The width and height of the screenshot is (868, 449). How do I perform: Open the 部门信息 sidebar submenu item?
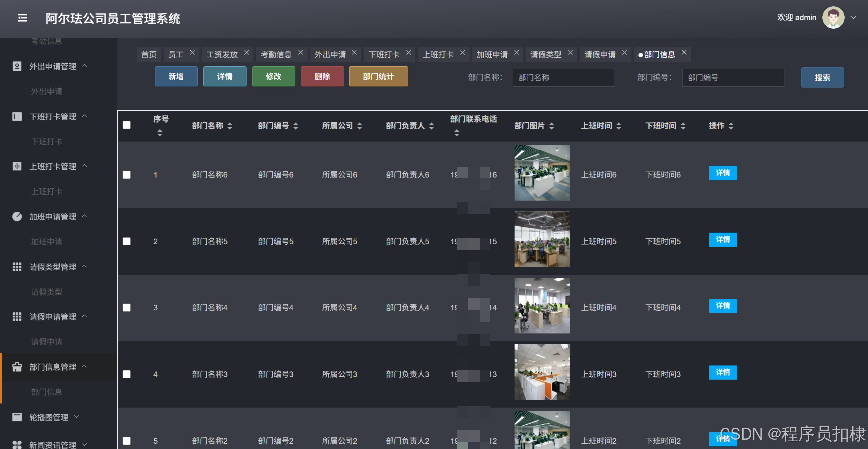(47, 392)
